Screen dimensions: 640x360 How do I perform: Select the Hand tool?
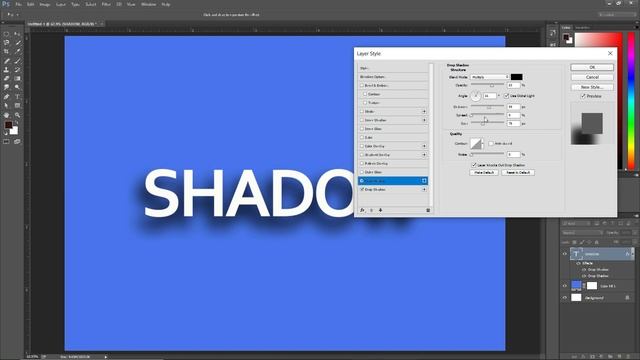7,115
